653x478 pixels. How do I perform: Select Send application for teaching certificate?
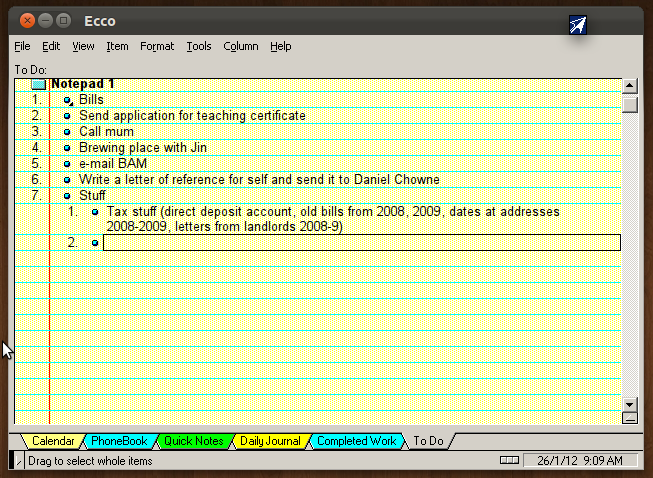pos(192,116)
